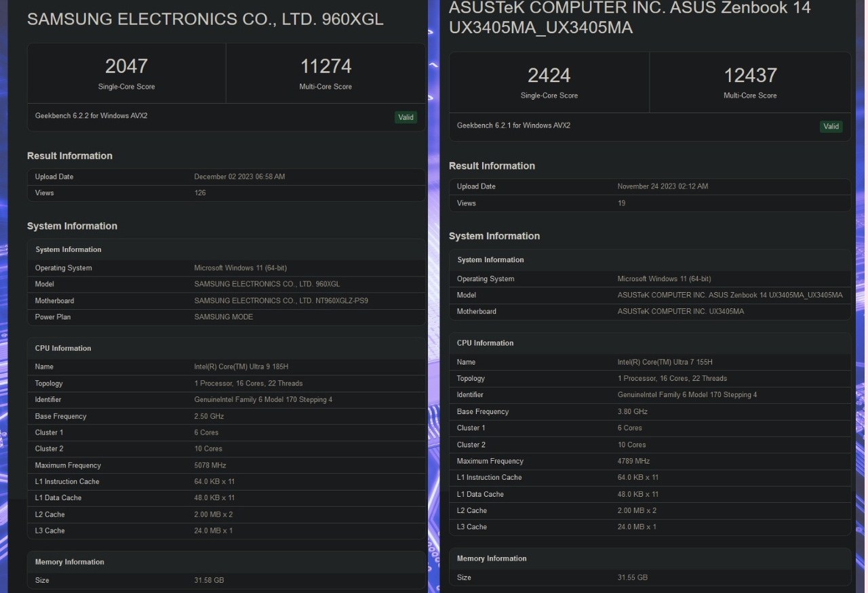The height and width of the screenshot is (593, 868).
Task: Click ASUS maximum frequency 4789 MHz
Action: (x=633, y=462)
